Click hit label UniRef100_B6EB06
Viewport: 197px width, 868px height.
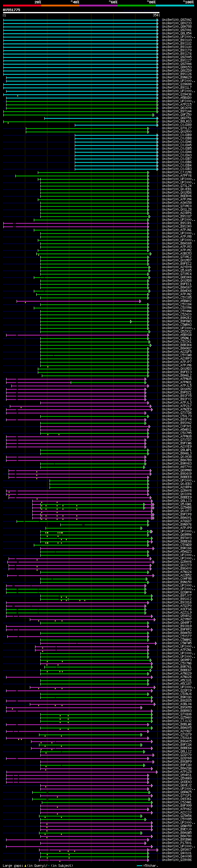pyautogui.click(x=177, y=196)
